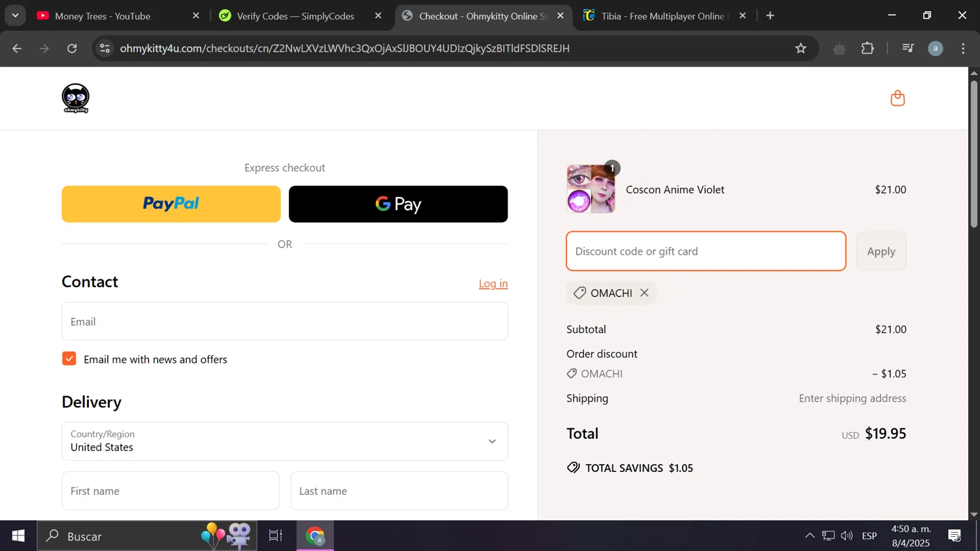
Task: Close the Checkout Ohmykitty tab
Action: [561, 16]
